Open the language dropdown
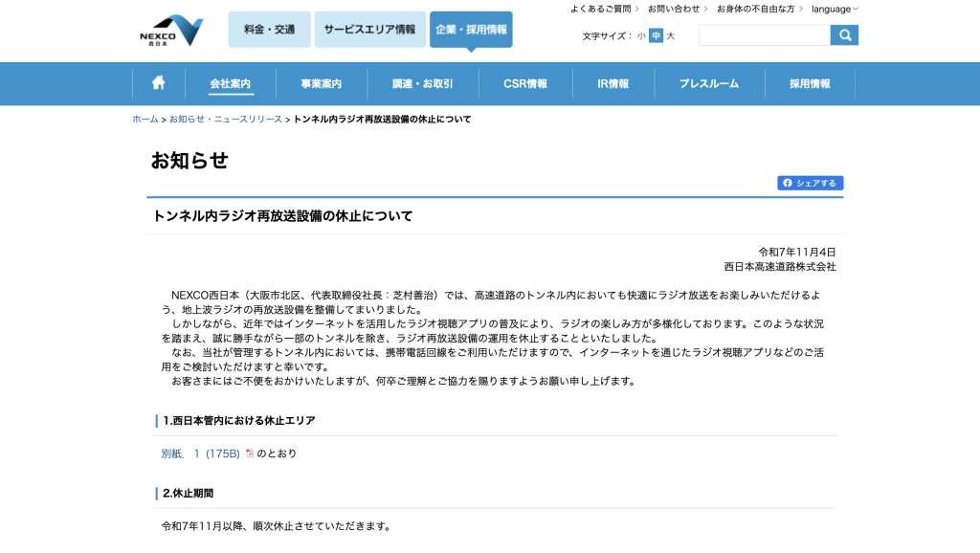 pyautogui.click(x=835, y=9)
